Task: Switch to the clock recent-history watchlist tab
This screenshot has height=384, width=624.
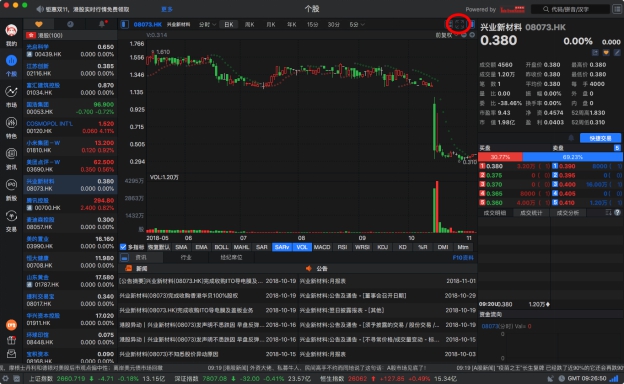Action: [70, 24]
